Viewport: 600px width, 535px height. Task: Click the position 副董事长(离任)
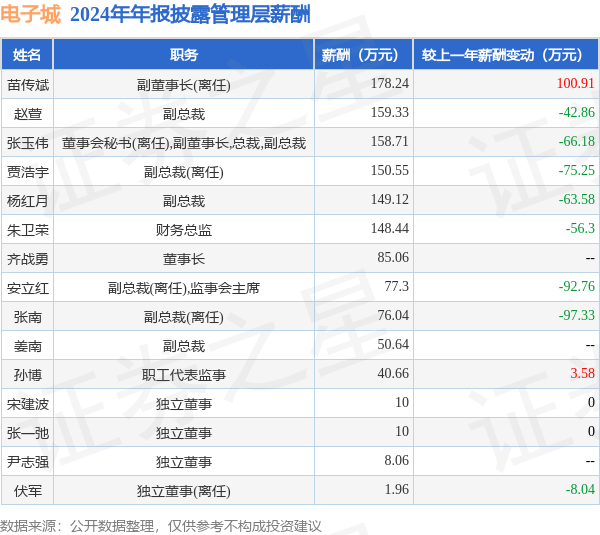click(184, 85)
